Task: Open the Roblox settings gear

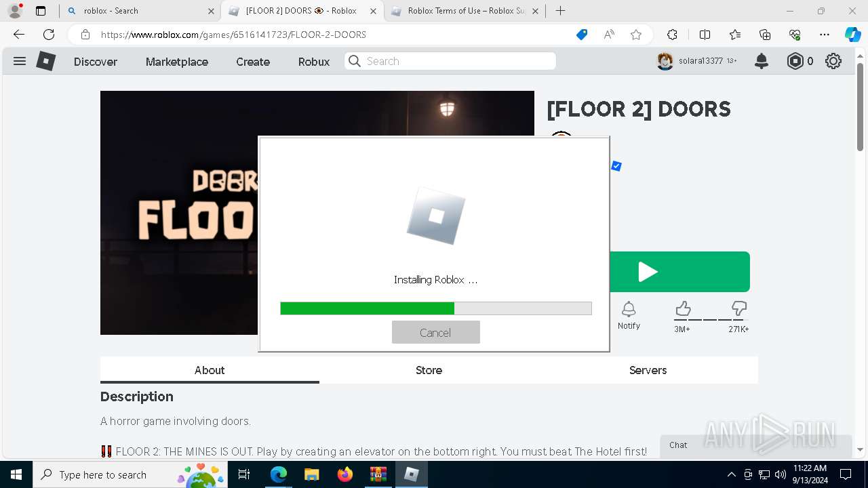Action: [833, 61]
